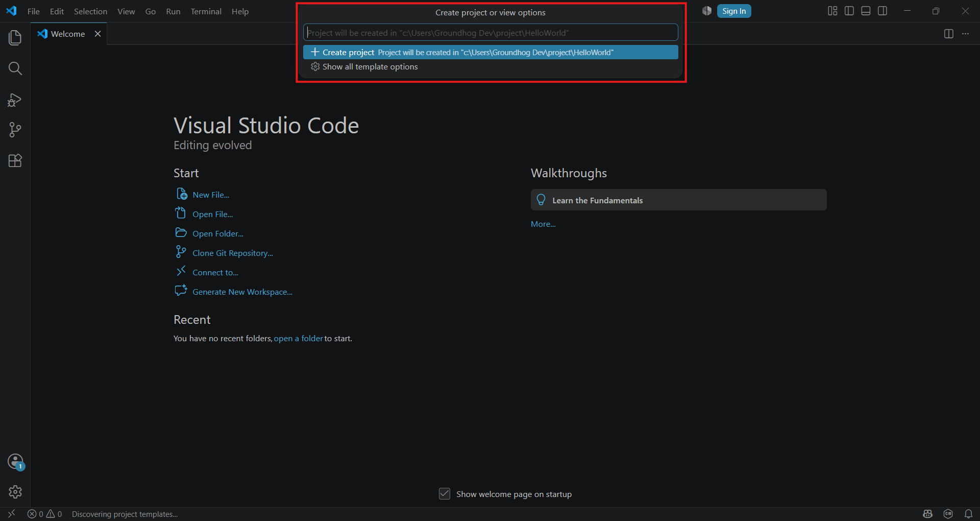The image size is (980, 521).
Task: Open problems errors and warnings indicator
Action: tap(45, 514)
